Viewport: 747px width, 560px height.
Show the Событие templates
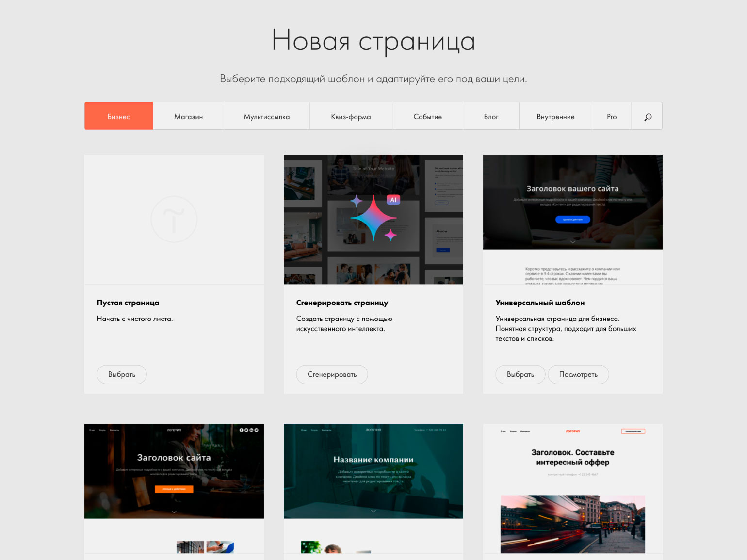coord(427,117)
